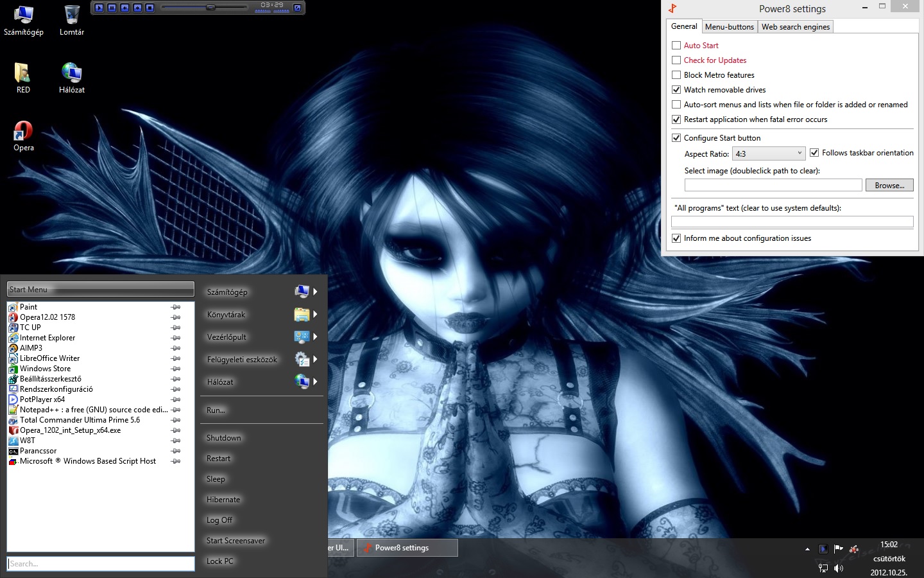Click the volume speaker tray icon
Viewport: 924px width, 578px height.
pos(839,568)
